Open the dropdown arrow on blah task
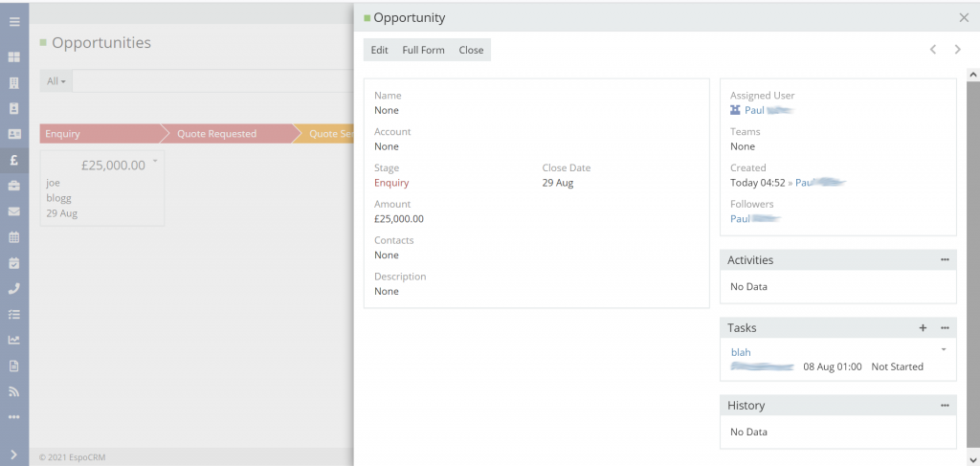 click(x=944, y=349)
